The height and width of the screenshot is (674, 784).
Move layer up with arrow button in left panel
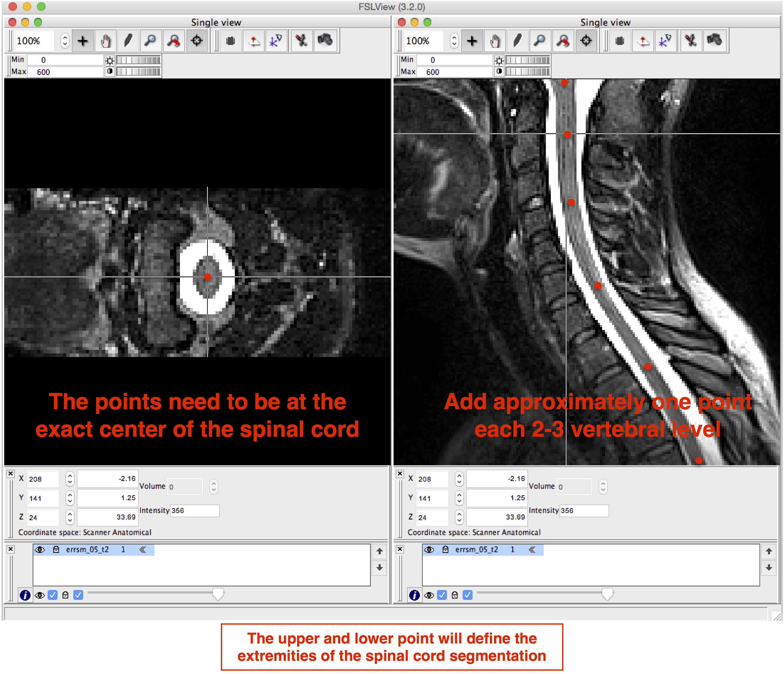380,551
